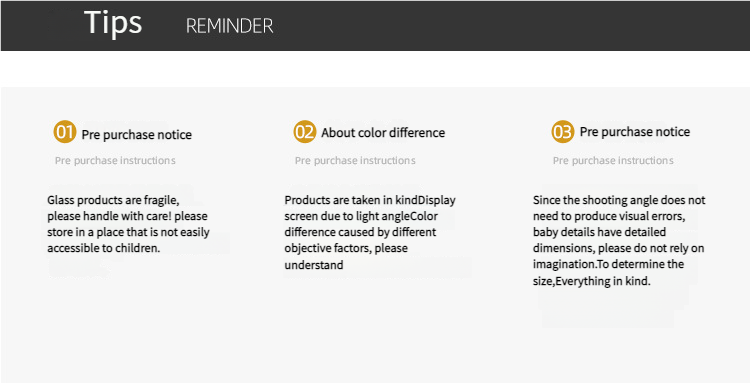This screenshot has height=383, width=750.
Task: Click the 'baby details have detailed' line
Action: coord(599,232)
